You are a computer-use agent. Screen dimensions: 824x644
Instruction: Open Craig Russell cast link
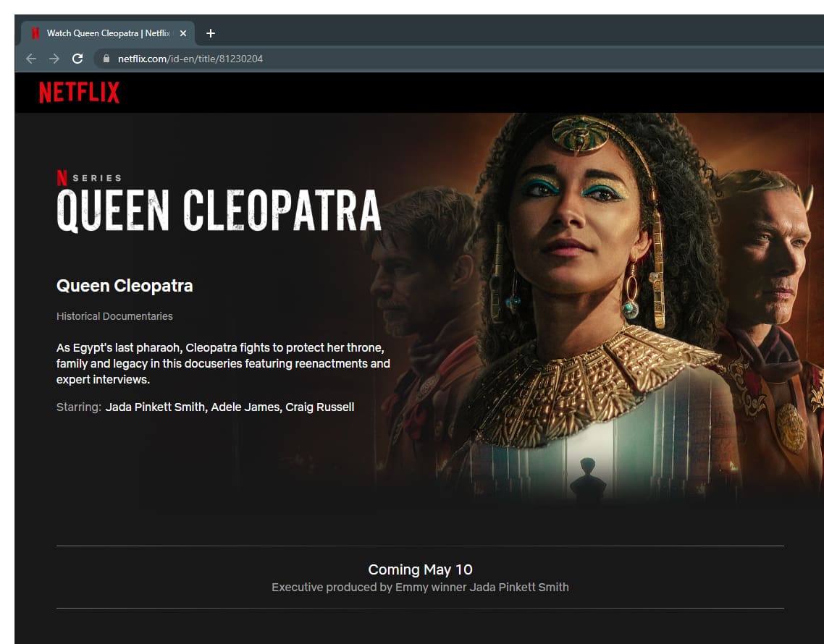pos(319,407)
